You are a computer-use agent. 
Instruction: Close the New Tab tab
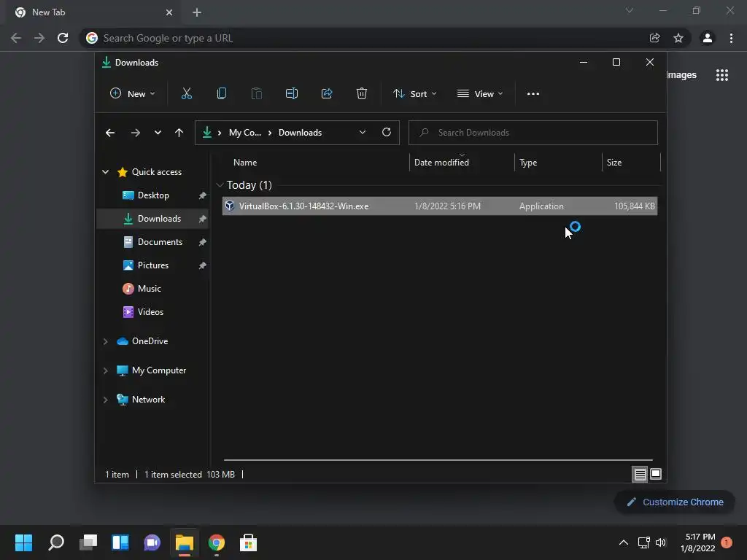click(x=169, y=12)
